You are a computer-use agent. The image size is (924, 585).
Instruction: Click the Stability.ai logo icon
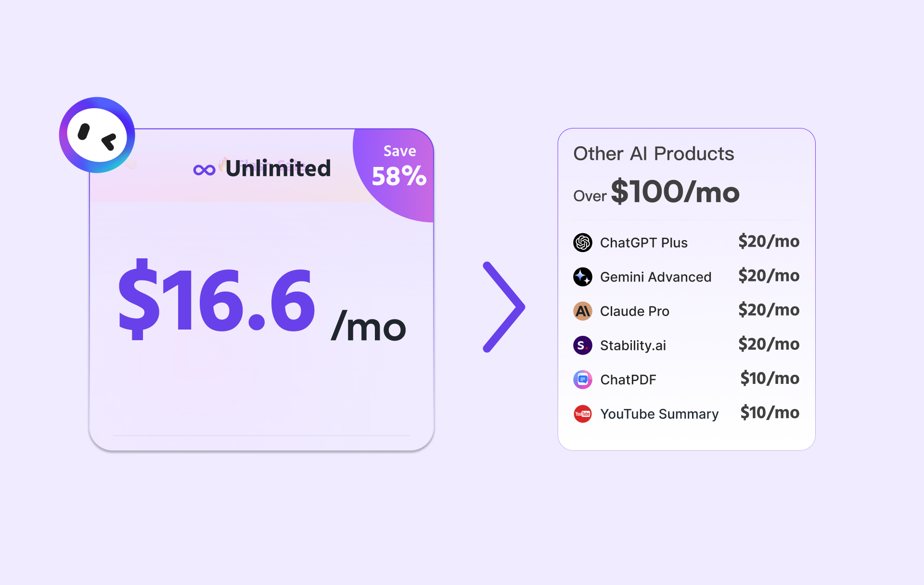click(582, 345)
